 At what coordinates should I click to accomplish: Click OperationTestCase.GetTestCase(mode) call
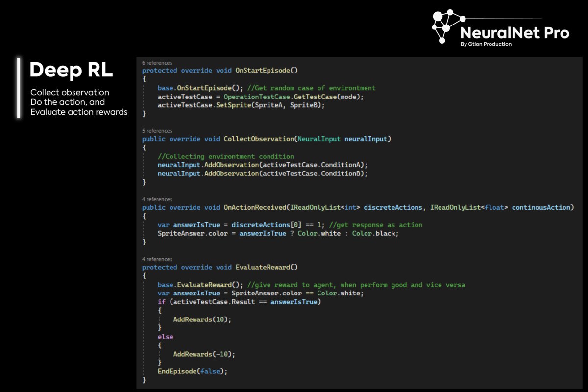pyautogui.click(x=294, y=97)
